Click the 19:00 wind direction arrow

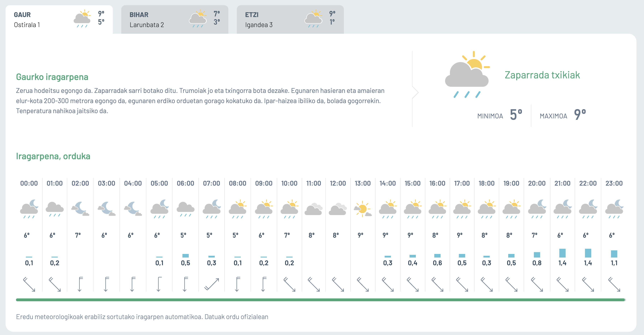pyautogui.click(x=511, y=284)
